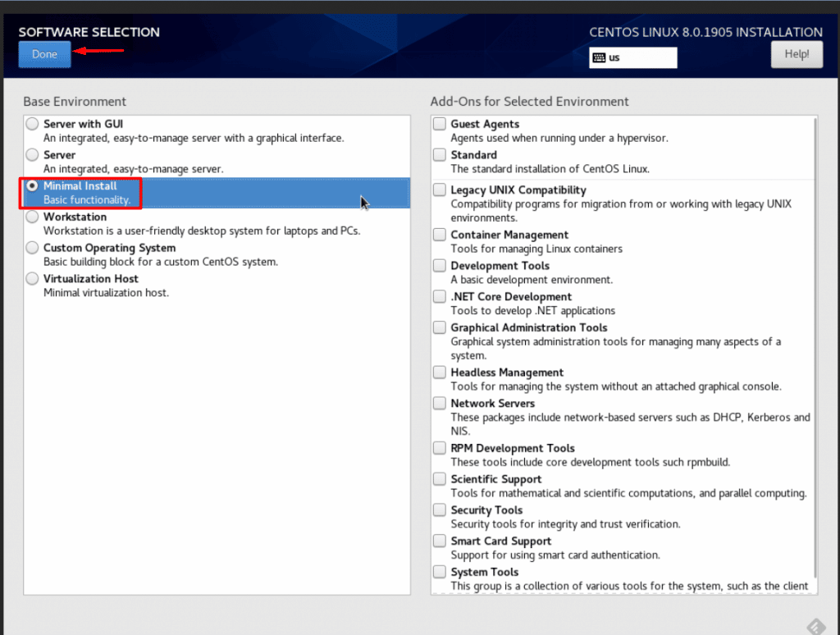840x635 pixels.
Task: Click the us keyboard layout indicator
Action: coord(632,57)
